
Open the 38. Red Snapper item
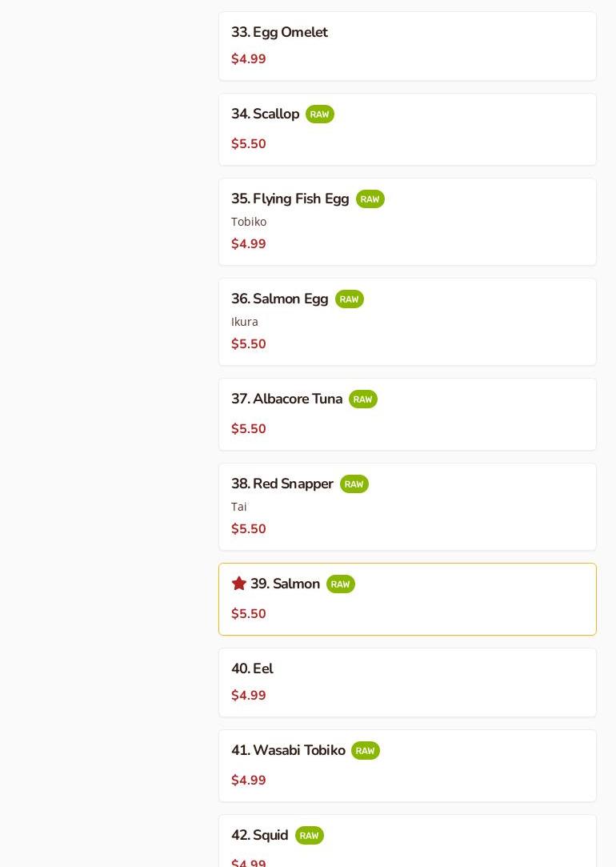click(x=282, y=484)
